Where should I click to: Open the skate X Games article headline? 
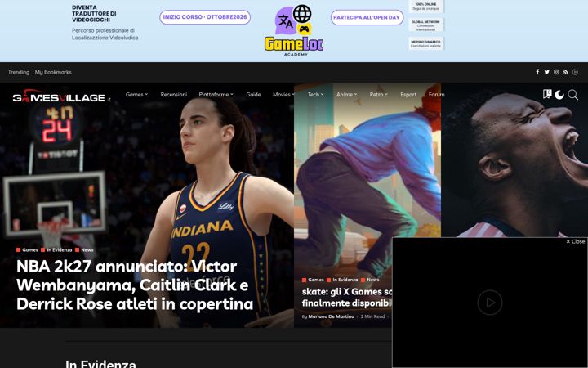347,298
